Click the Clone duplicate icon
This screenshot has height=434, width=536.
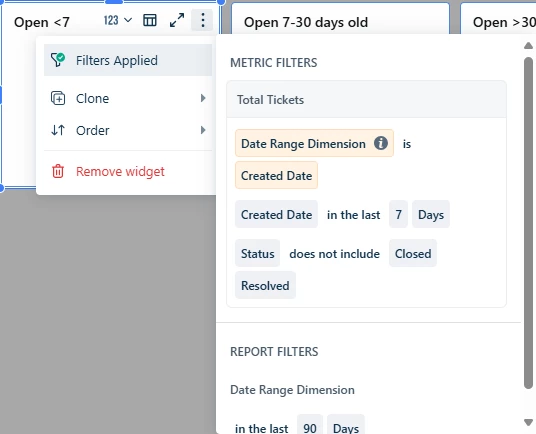point(58,98)
